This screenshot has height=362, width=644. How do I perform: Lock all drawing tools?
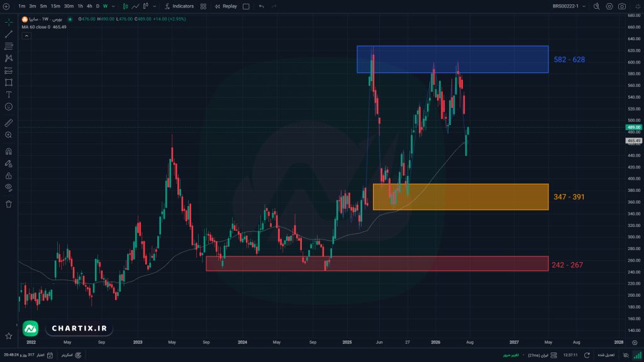(9, 176)
